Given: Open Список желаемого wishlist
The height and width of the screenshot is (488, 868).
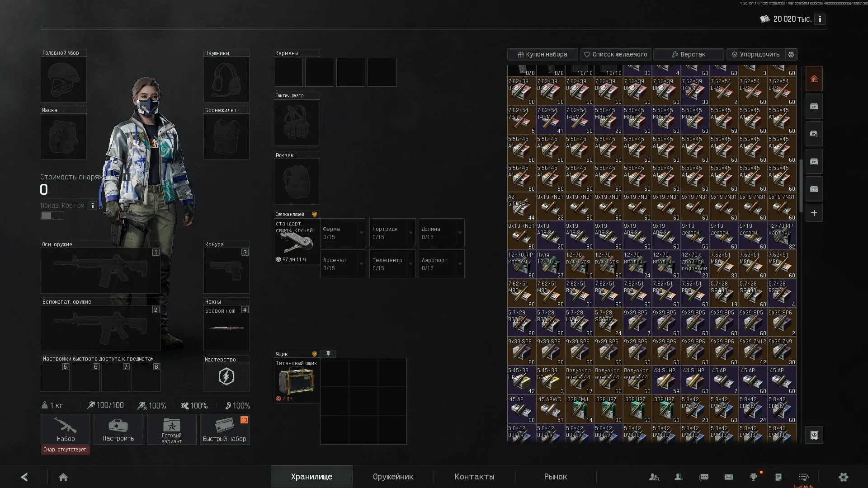Looking at the screenshot, I should 616,54.
